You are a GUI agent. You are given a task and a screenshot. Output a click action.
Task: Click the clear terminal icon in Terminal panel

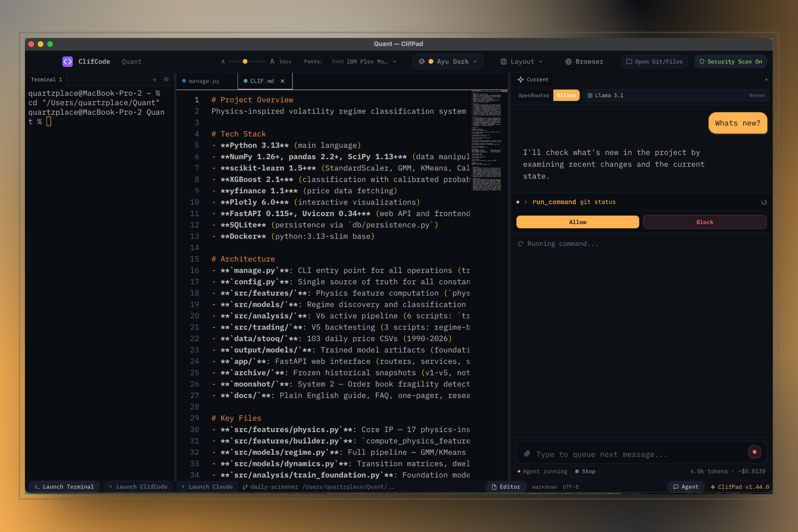(166, 79)
